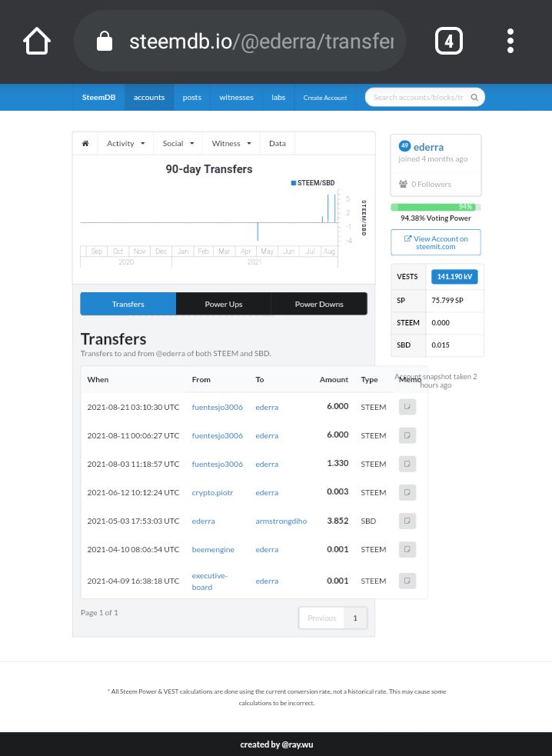Image resolution: width=552 pixels, height=756 pixels.
Task: Click the May transfer bar in chart
Action: pyautogui.click(x=258, y=231)
